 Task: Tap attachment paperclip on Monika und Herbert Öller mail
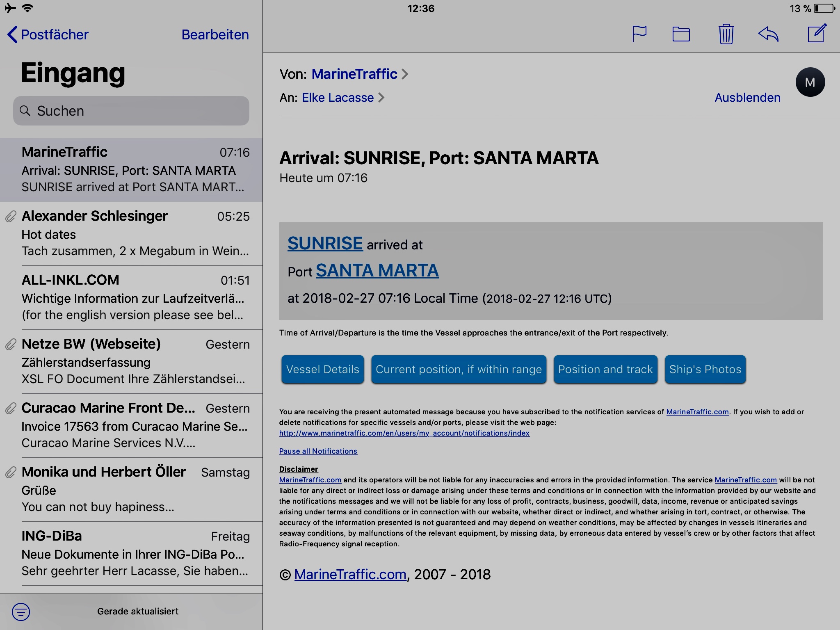11,472
